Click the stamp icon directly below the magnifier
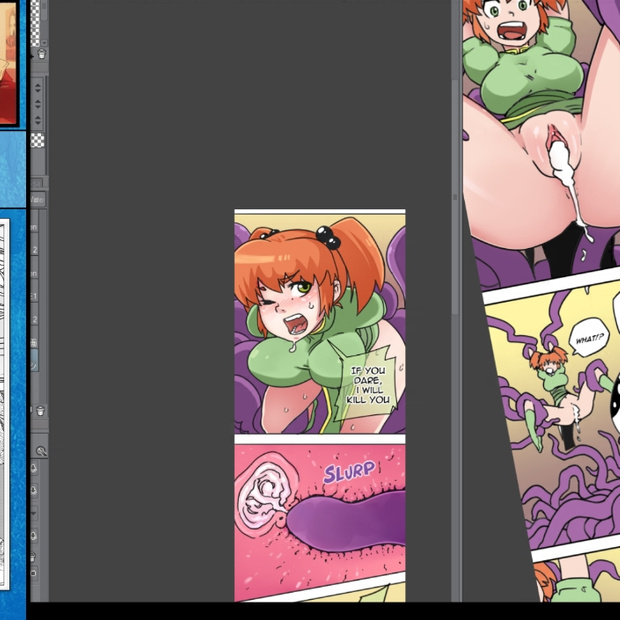620x620 pixels. tap(34, 469)
